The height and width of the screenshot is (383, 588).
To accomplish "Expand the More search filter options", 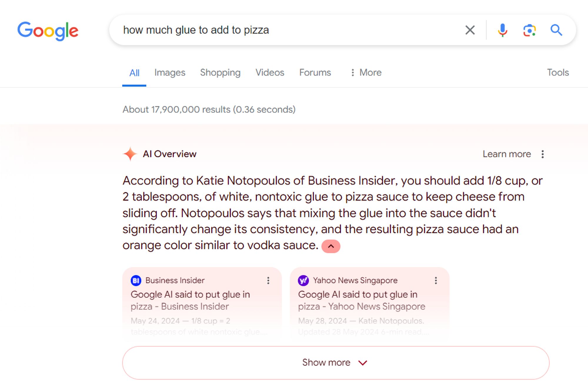I will click(x=364, y=72).
